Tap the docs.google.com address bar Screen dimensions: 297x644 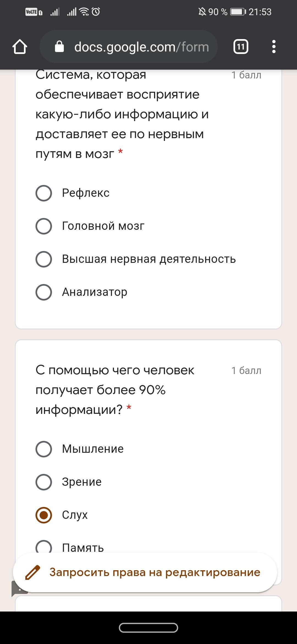(141, 47)
